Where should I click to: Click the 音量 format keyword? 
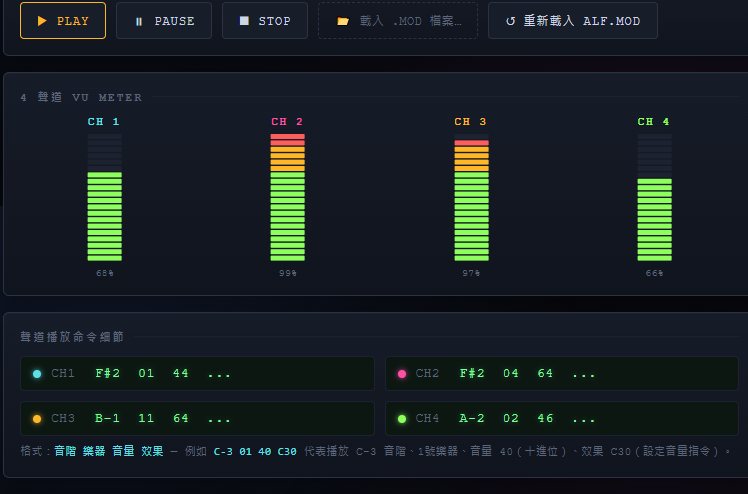coord(123,451)
